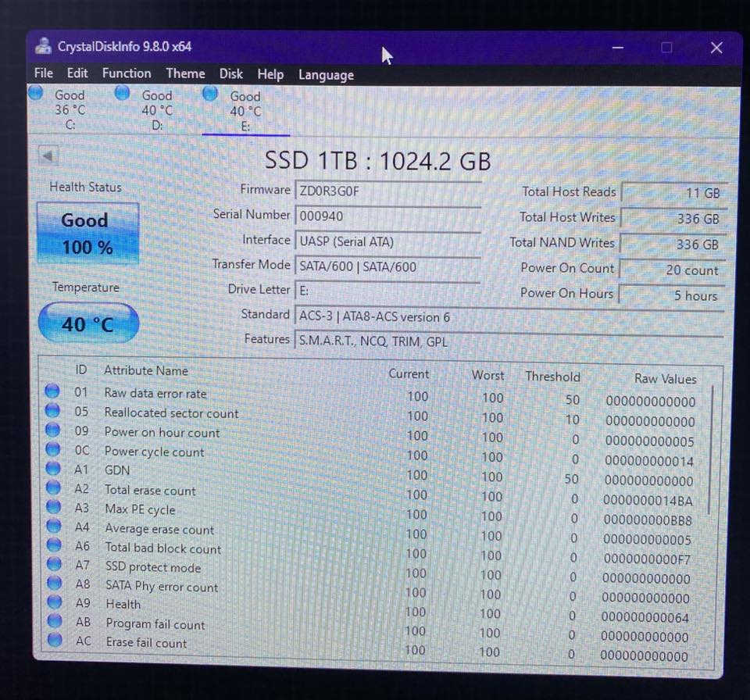750x700 pixels.
Task: Open the Disk menu
Action: [x=230, y=73]
